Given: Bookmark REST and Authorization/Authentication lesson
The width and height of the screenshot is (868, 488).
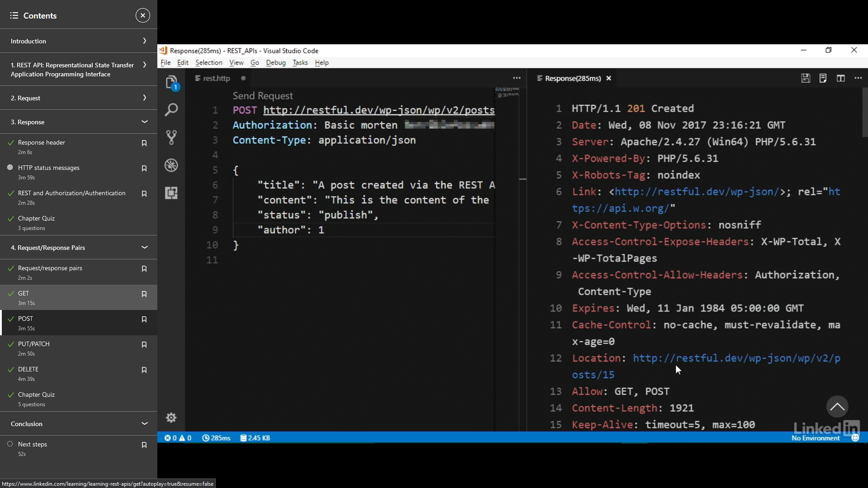Looking at the screenshot, I should point(144,194).
